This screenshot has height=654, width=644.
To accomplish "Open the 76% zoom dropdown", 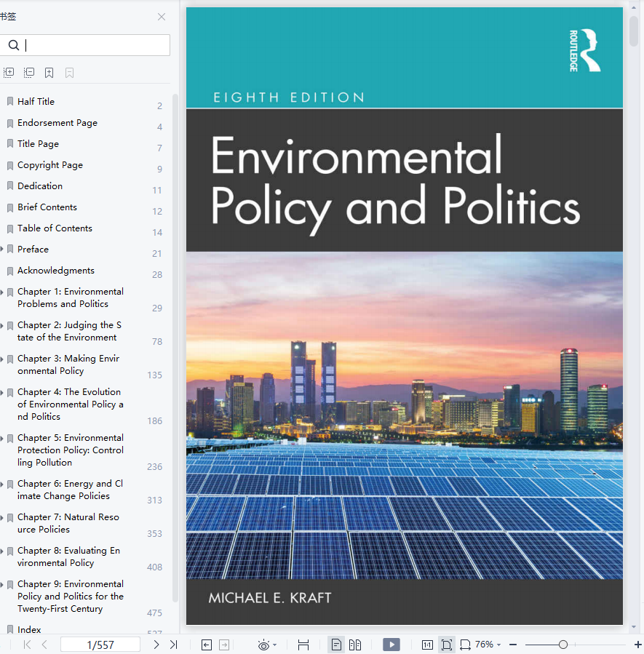I will coord(488,645).
